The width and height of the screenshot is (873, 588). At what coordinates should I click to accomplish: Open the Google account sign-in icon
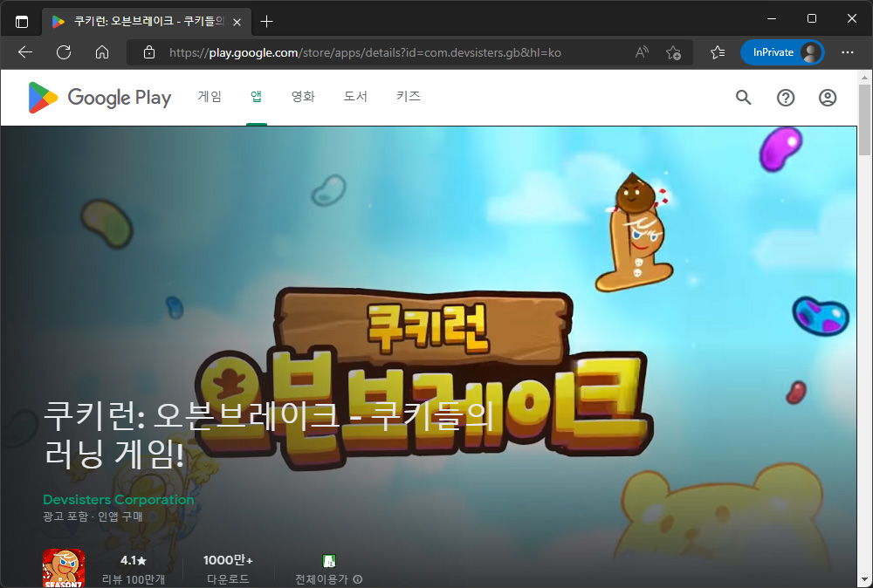828,98
